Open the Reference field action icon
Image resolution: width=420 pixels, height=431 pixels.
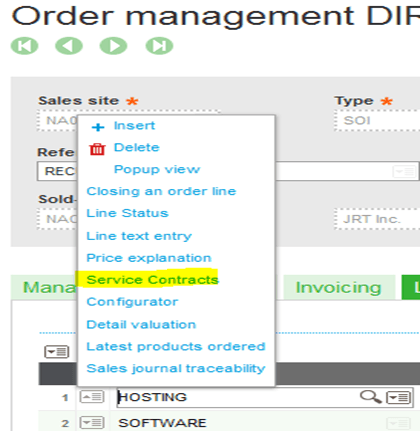pos(404,171)
